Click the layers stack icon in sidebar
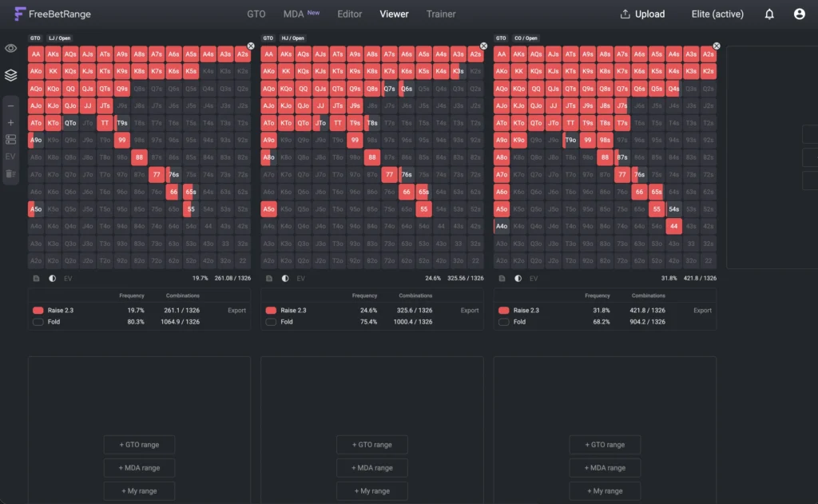The width and height of the screenshot is (818, 504). tap(10, 75)
